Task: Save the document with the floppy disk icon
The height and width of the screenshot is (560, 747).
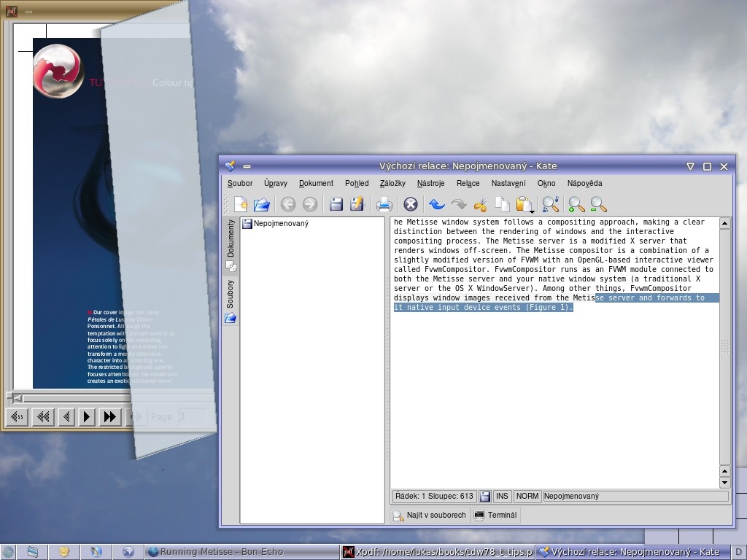Action: (336, 204)
